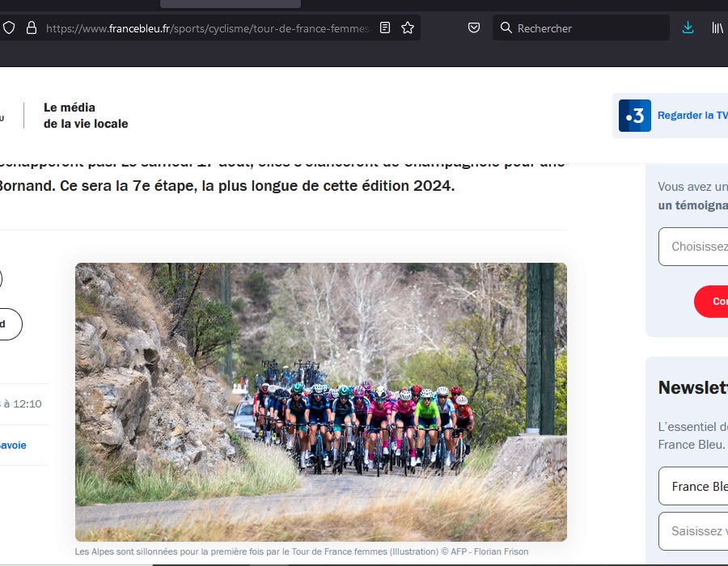Open the tracking protection shield icon
Viewport: 728px width, 566px height.
[x=8, y=27]
